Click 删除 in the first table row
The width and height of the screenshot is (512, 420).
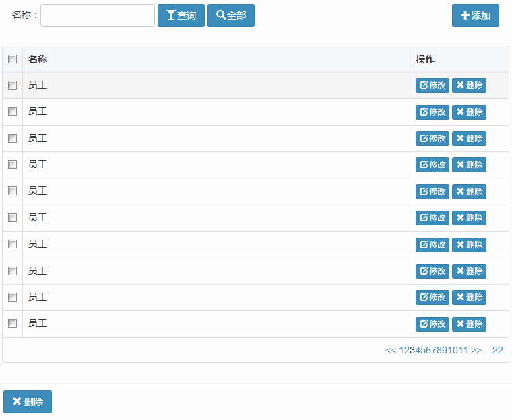tap(469, 85)
